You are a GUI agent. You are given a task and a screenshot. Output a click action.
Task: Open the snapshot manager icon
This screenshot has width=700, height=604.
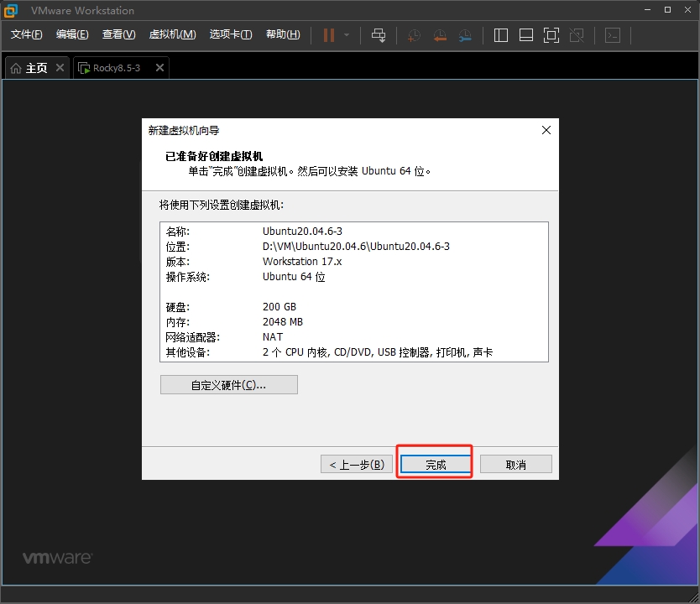[x=465, y=35]
